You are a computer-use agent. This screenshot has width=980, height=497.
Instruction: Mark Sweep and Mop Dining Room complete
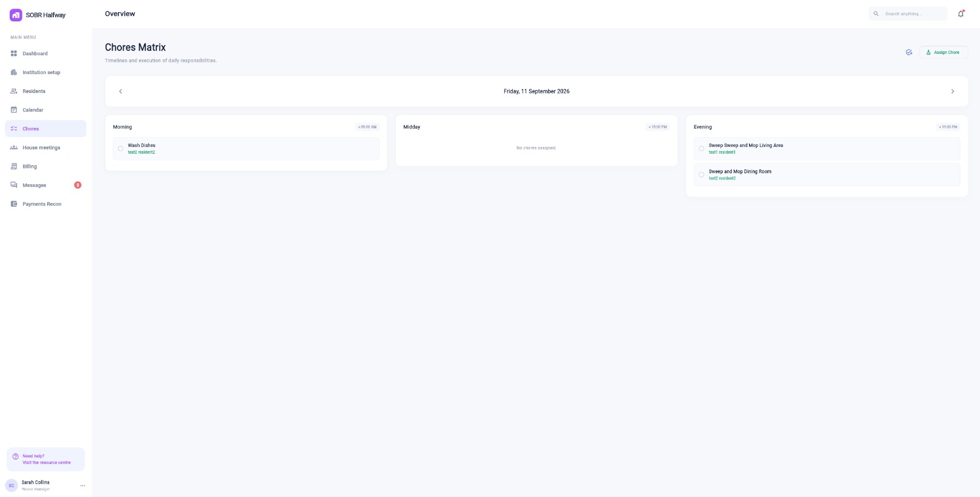point(701,174)
